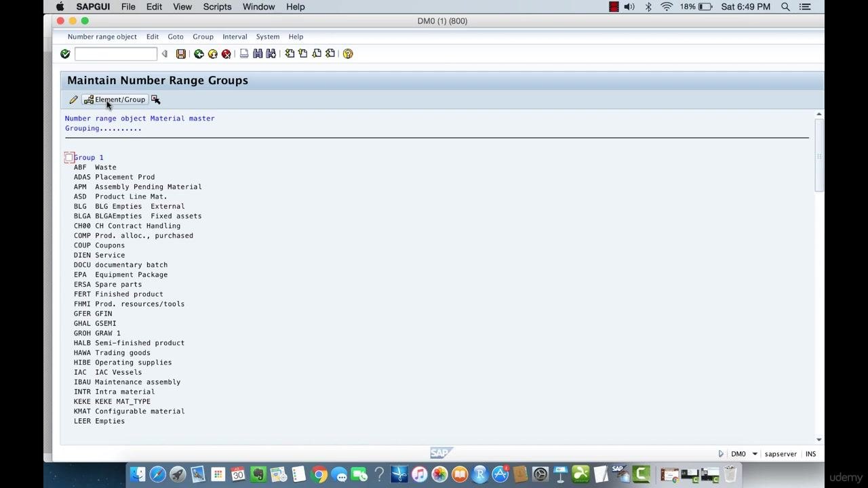Viewport: 868px width, 488px height.
Task: Go to Last Page icon
Action: [330, 54]
